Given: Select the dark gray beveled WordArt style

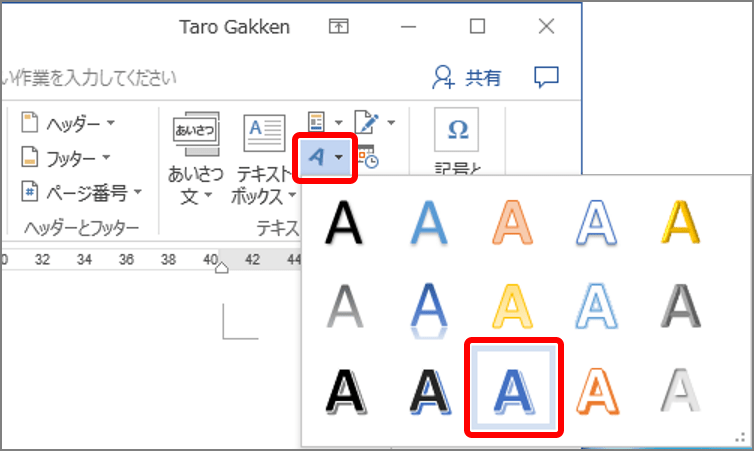Looking at the screenshot, I should [x=680, y=307].
